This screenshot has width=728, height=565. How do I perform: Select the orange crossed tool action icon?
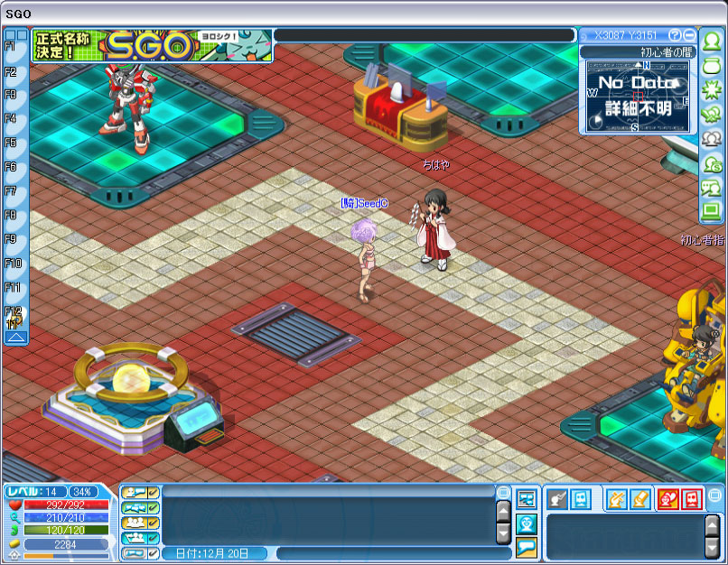pyautogui.click(x=617, y=500)
